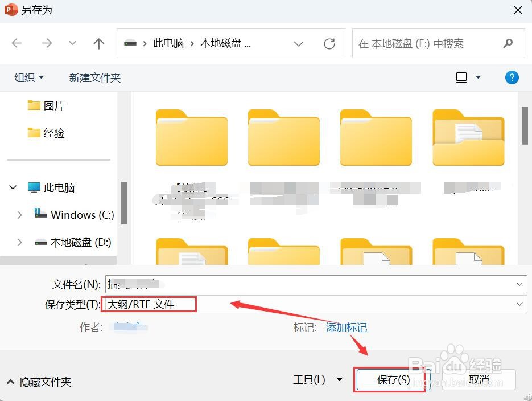Image resolution: width=532 pixels, height=401 pixels.
Task: Go up one folder level with the up arrow
Action: [98, 43]
